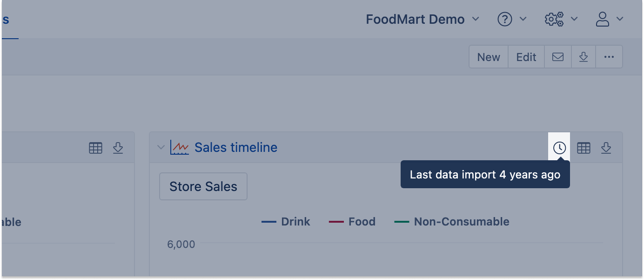Click the clock last-import icon
The width and height of the screenshot is (644, 280).
coord(559,148)
